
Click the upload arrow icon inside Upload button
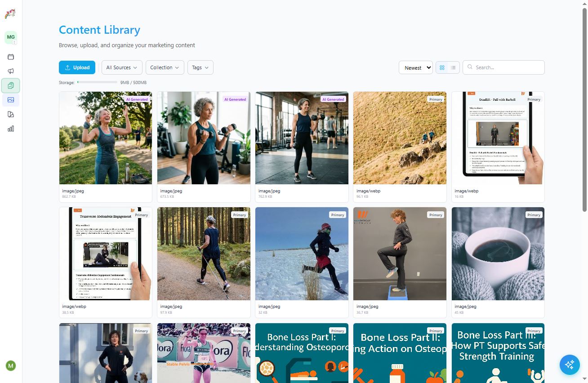67,67
